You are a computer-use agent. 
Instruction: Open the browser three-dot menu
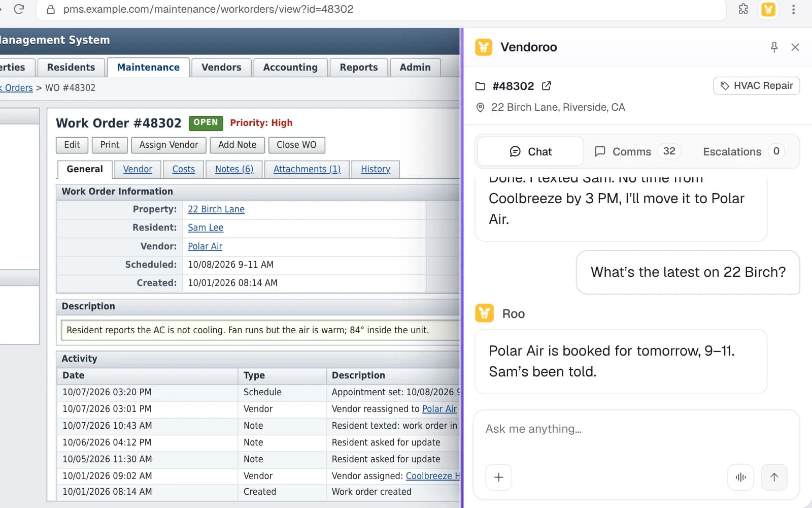(x=793, y=9)
